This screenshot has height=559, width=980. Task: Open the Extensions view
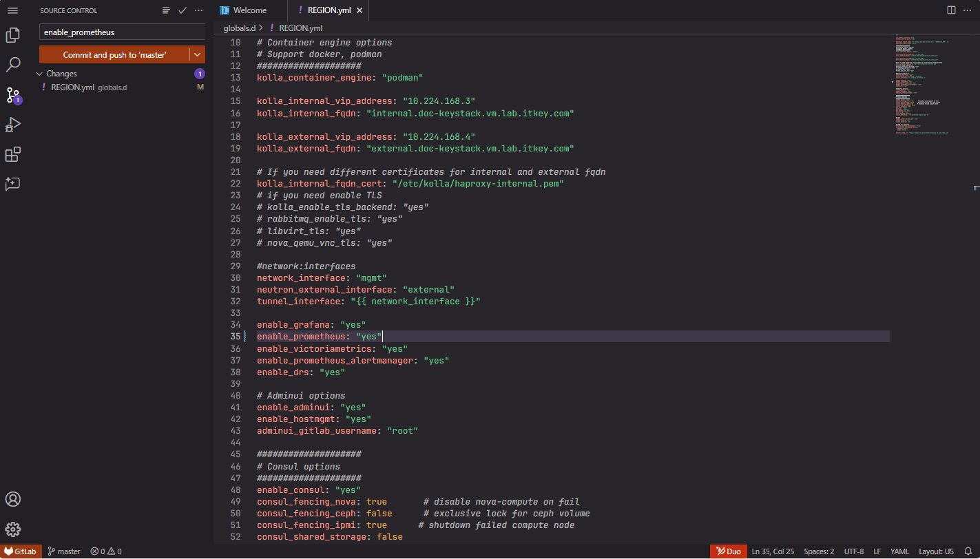(12, 154)
